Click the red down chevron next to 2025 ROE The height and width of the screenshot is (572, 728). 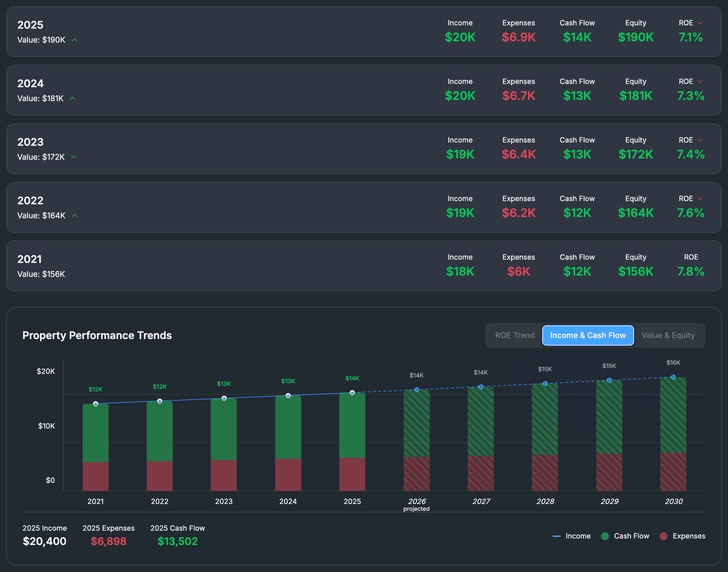pyautogui.click(x=699, y=23)
